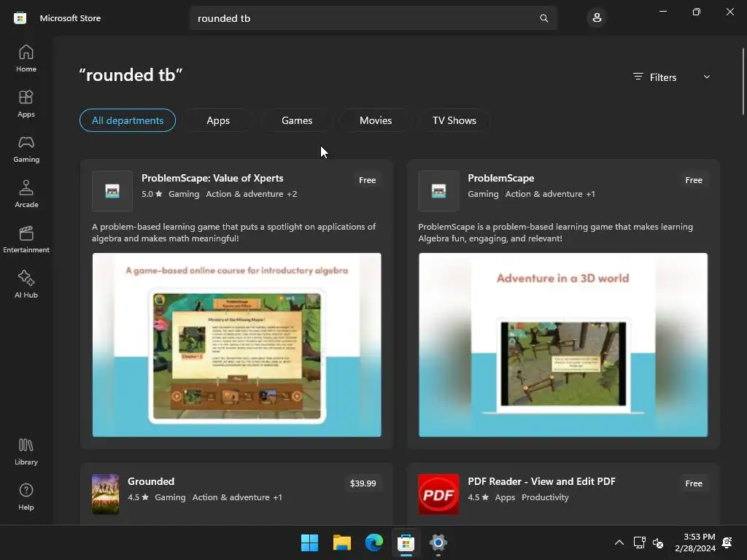Click the network status tray icon
Image resolution: width=747 pixels, height=560 pixels.
pos(639,542)
